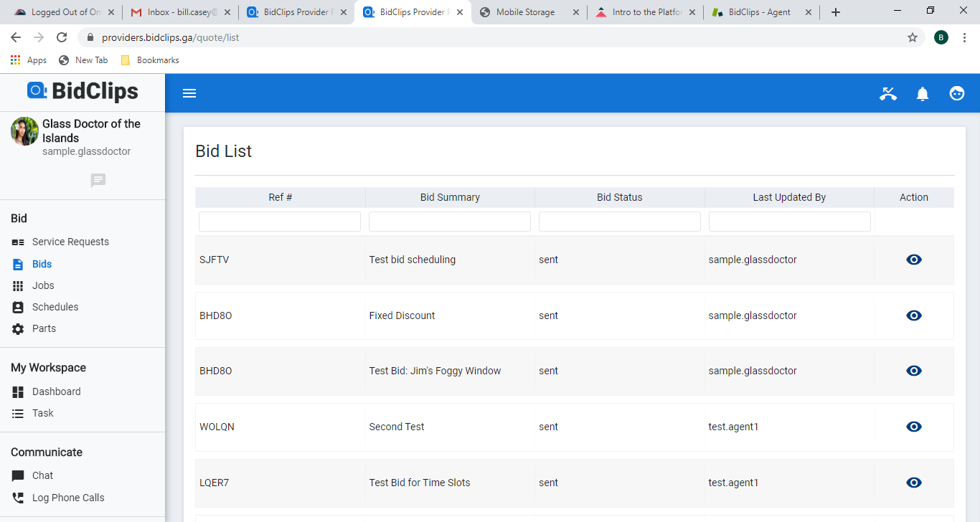Click the Service Requests sidebar icon
This screenshot has height=522, width=980.
click(x=18, y=242)
